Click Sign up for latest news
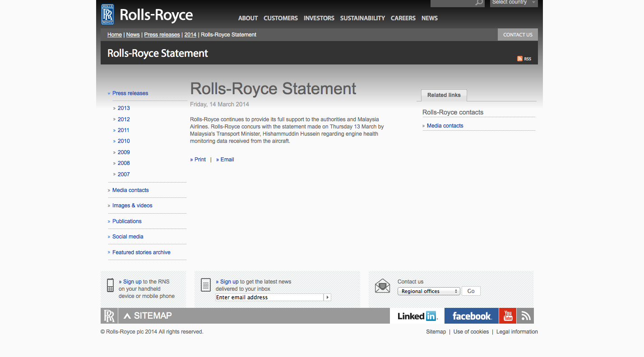 point(229,282)
